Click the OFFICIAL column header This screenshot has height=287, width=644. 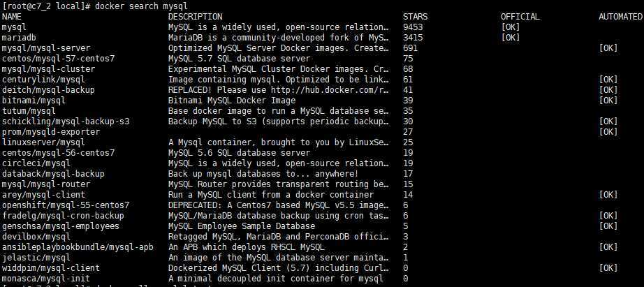(x=520, y=17)
